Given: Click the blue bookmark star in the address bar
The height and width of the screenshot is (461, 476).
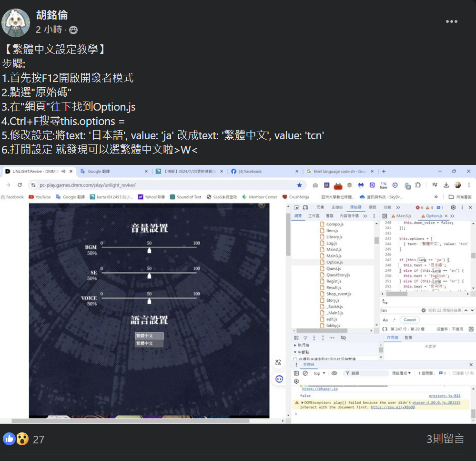Looking at the screenshot, I should click(x=299, y=185).
